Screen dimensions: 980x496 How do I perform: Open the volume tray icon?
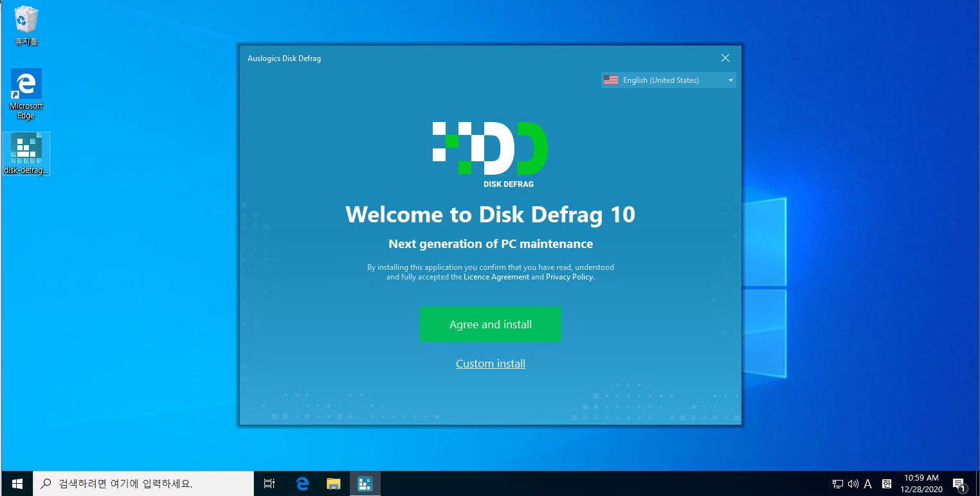[x=853, y=484]
